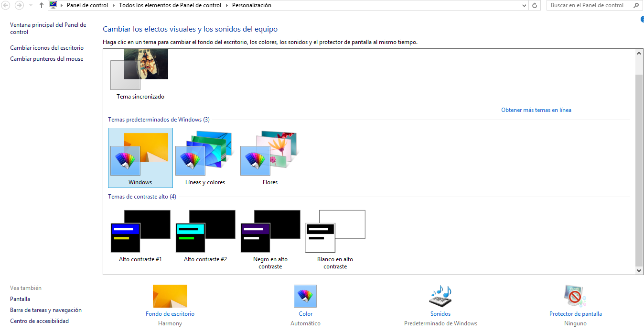This screenshot has width=644, height=333.
Task: Click the Control Panel icon in address bar
Action: click(53, 5)
